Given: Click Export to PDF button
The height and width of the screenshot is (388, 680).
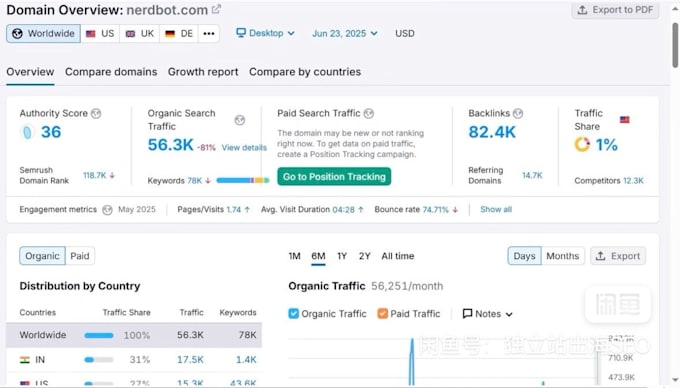Looking at the screenshot, I should click(616, 10).
